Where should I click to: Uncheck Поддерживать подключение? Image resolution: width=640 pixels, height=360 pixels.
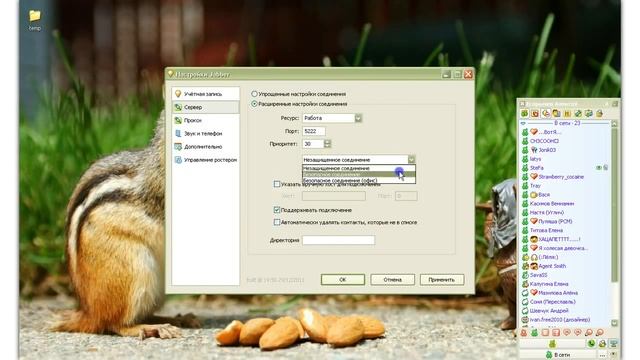point(277,210)
